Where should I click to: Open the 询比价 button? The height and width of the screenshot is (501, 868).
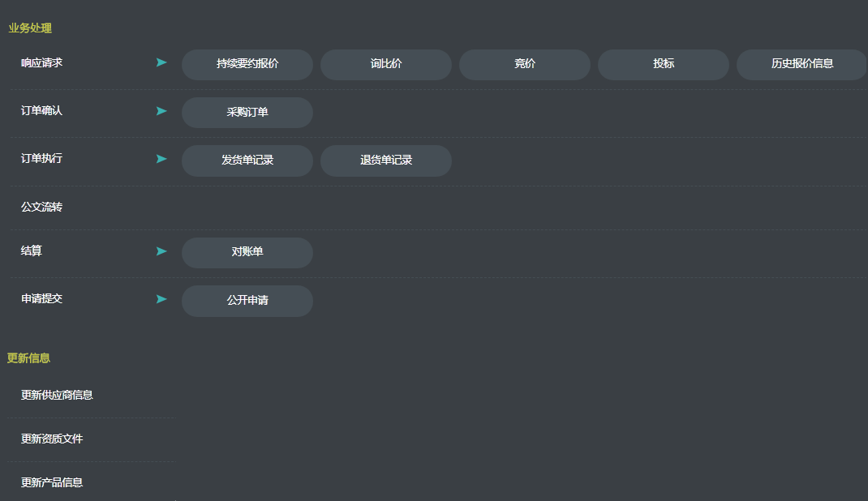[x=386, y=64]
